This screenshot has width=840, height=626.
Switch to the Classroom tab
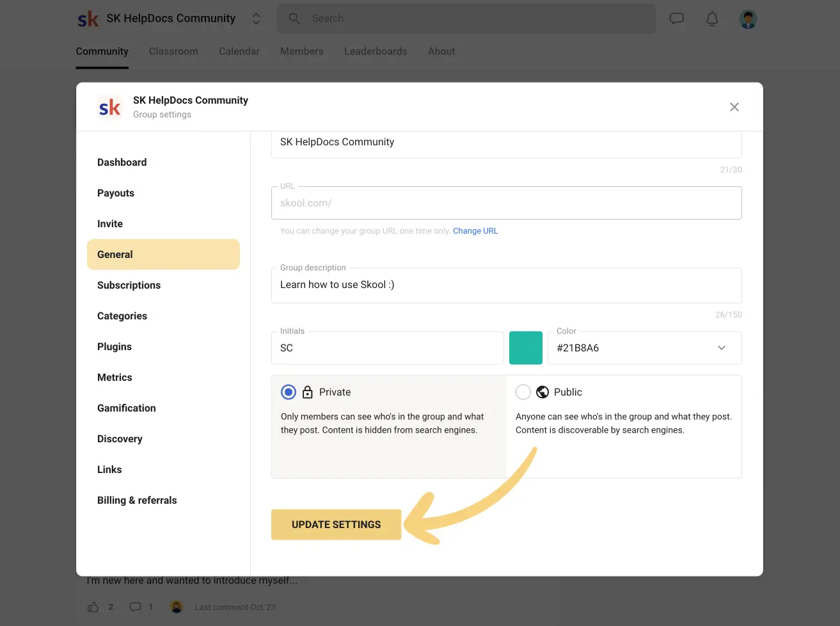[173, 51]
